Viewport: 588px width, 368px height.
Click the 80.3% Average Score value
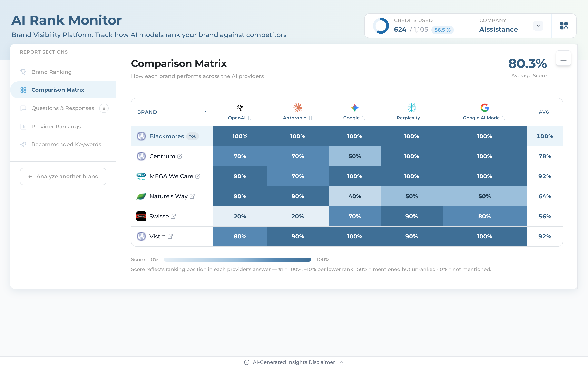(x=527, y=64)
